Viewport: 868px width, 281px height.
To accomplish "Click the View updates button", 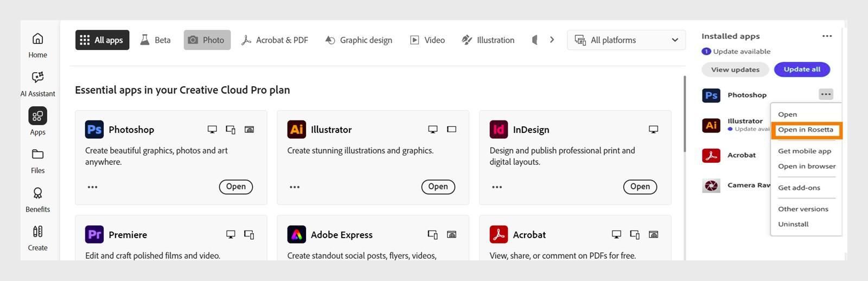I will (x=735, y=69).
